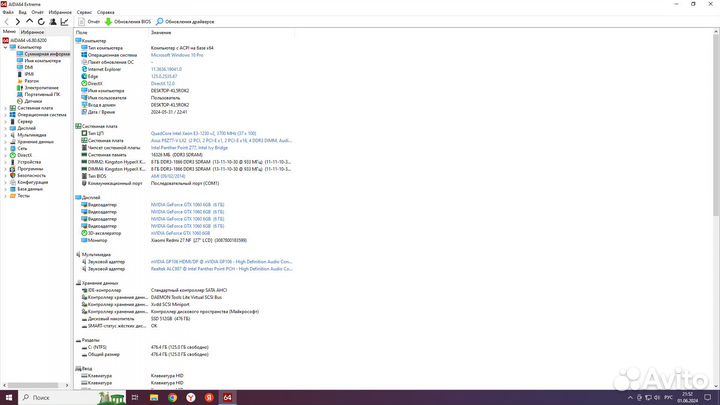This screenshot has height=405, width=720.
Task: Open the Сервис menu
Action: [84, 12]
